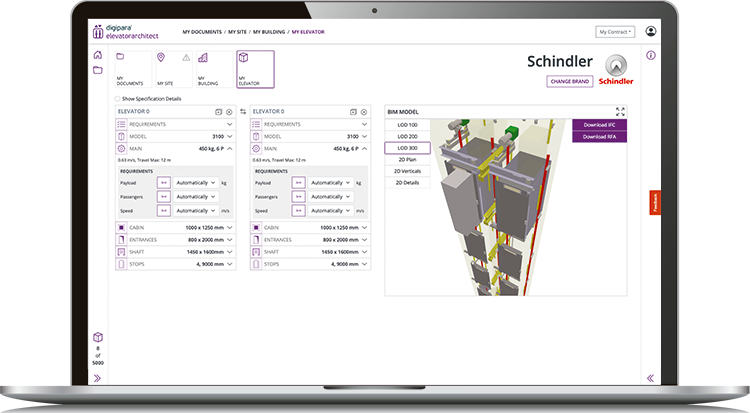Open Passengers Automatically dropdown in the first panel
The width and height of the screenshot is (750, 413).
click(x=196, y=197)
